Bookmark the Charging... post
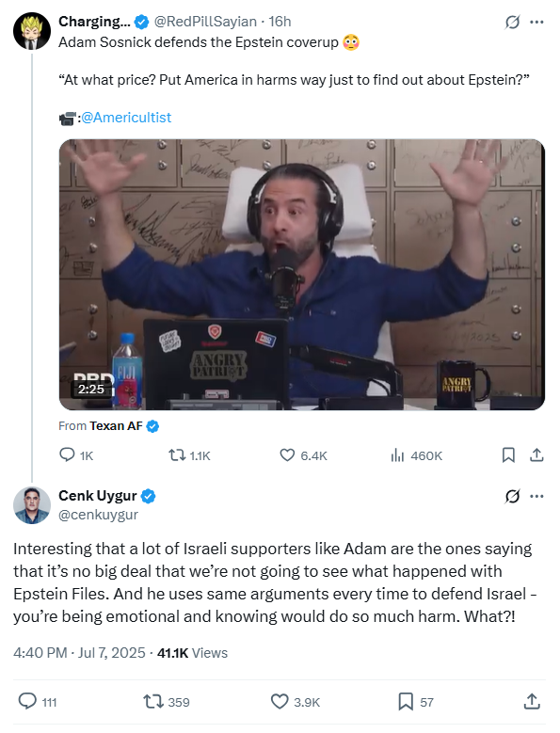560x733 pixels. pos(508,455)
